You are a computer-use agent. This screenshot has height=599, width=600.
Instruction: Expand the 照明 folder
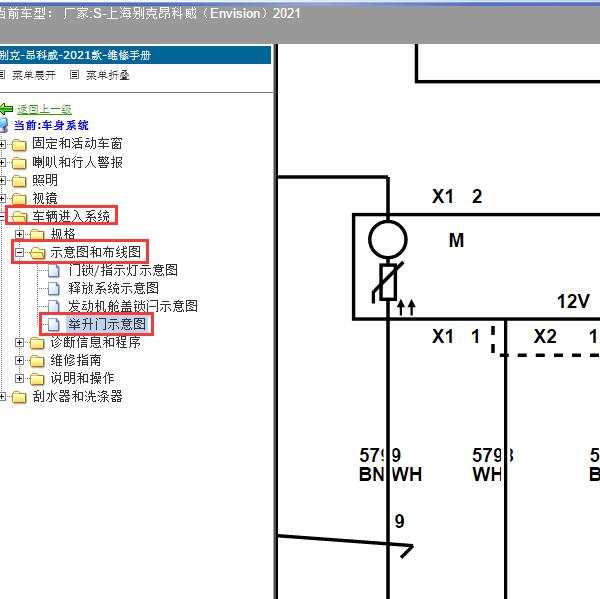tap(2, 180)
